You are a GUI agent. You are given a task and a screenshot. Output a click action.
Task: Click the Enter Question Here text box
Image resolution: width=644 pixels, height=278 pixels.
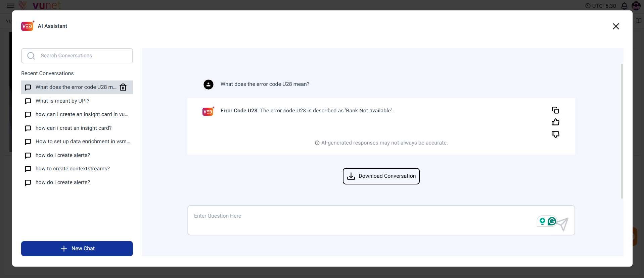click(363, 220)
